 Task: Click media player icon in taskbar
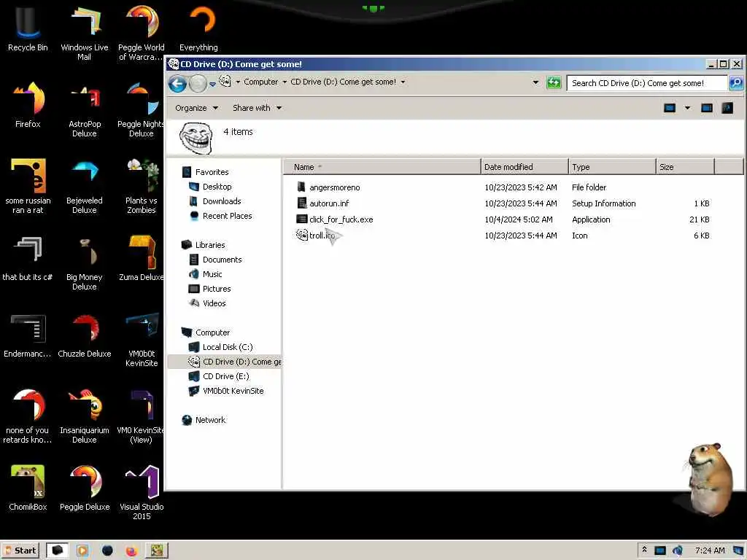point(82,551)
